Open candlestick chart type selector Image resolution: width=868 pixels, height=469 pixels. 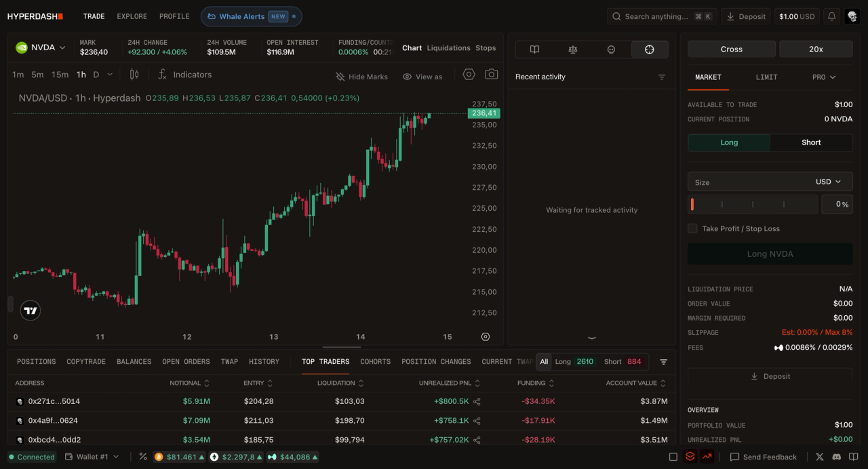pos(134,75)
